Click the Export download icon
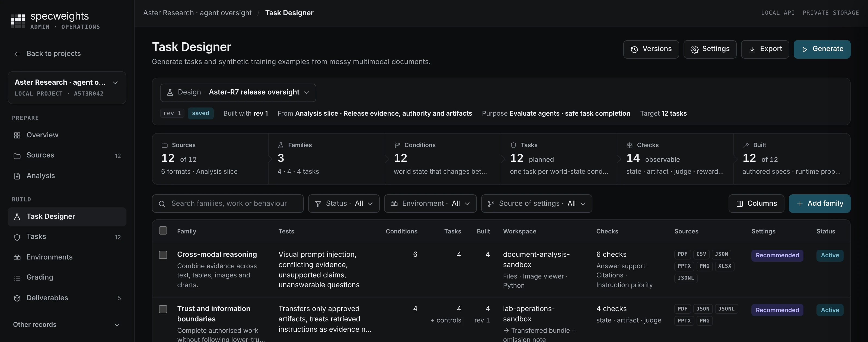868x342 pixels. (752, 50)
